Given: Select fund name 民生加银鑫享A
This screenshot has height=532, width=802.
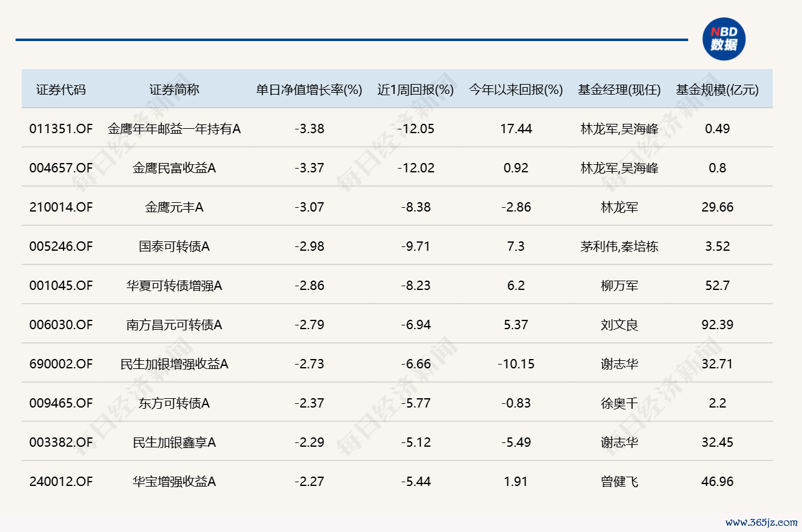Looking at the screenshot, I should [174, 442].
